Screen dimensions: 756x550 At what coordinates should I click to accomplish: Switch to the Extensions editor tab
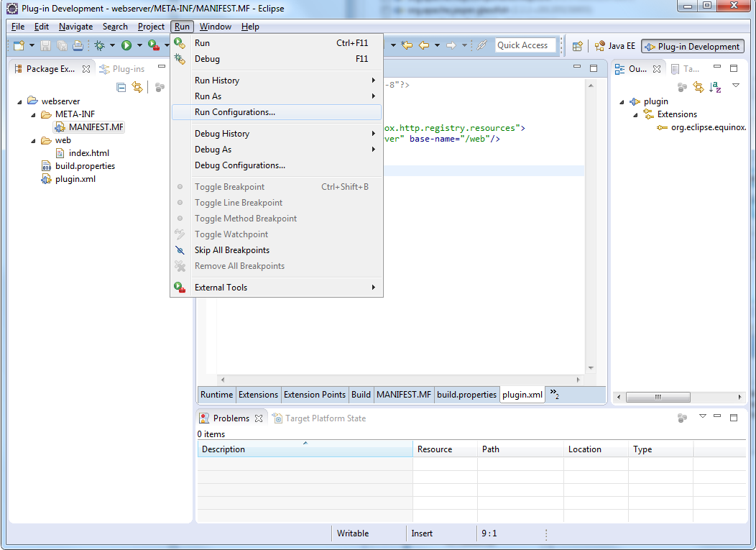point(259,395)
